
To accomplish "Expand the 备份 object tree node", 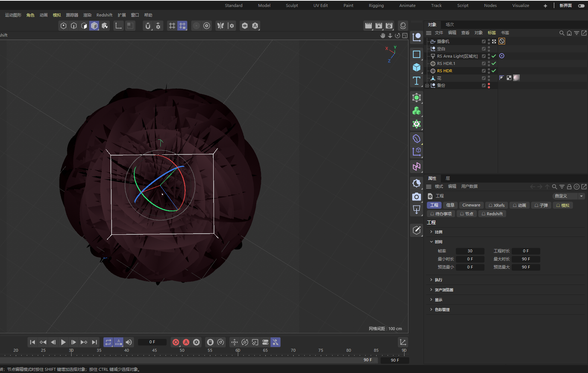I will click(427, 85).
